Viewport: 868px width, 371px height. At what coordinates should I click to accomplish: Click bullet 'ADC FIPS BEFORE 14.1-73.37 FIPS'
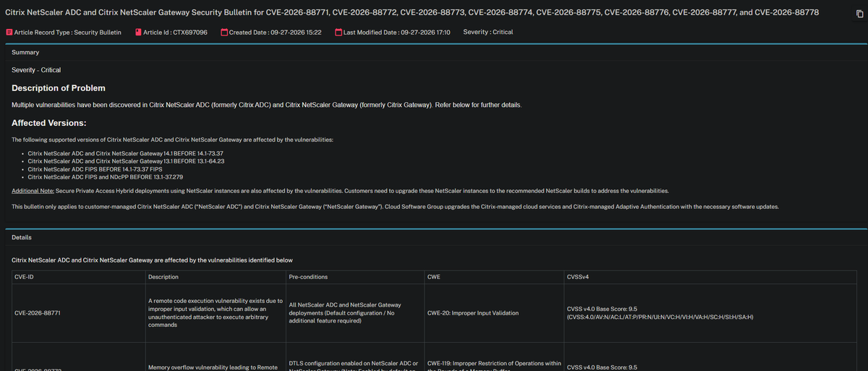(95, 169)
